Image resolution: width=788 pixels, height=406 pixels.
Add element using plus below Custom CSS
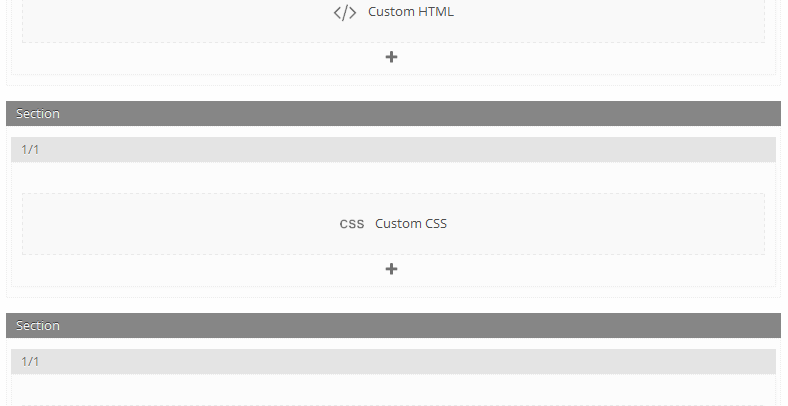(392, 269)
